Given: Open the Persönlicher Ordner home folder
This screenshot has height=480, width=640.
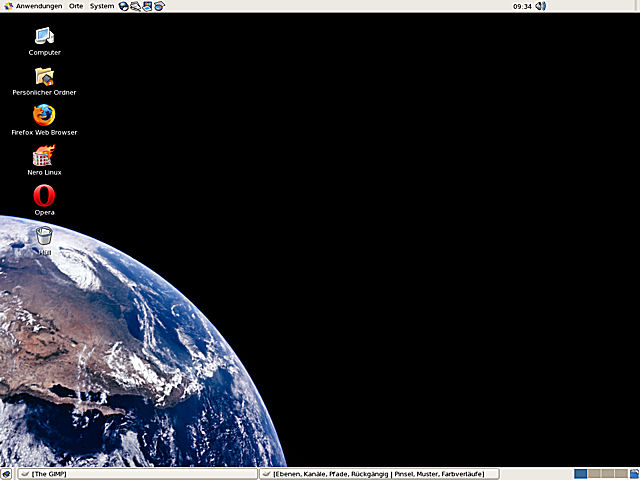Looking at the screenshot, I should pyautogui.click(x=44, y=76).
